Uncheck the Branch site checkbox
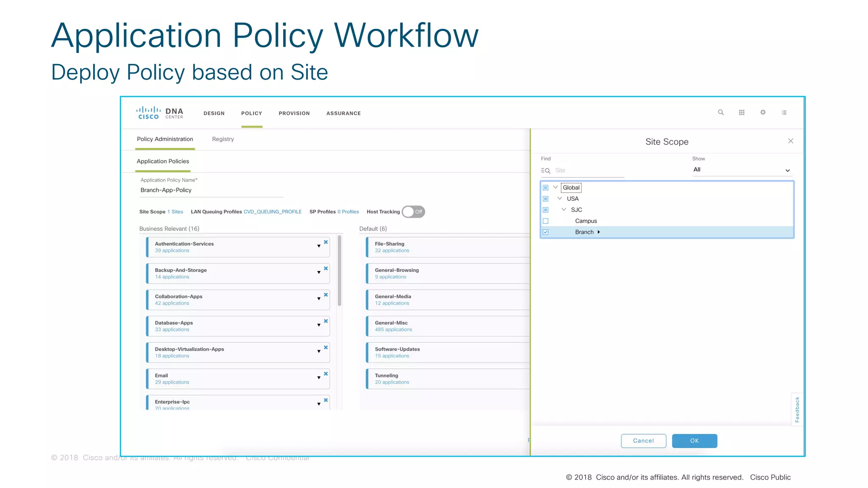Screen dimensions: 868x488 click(545, 232)
